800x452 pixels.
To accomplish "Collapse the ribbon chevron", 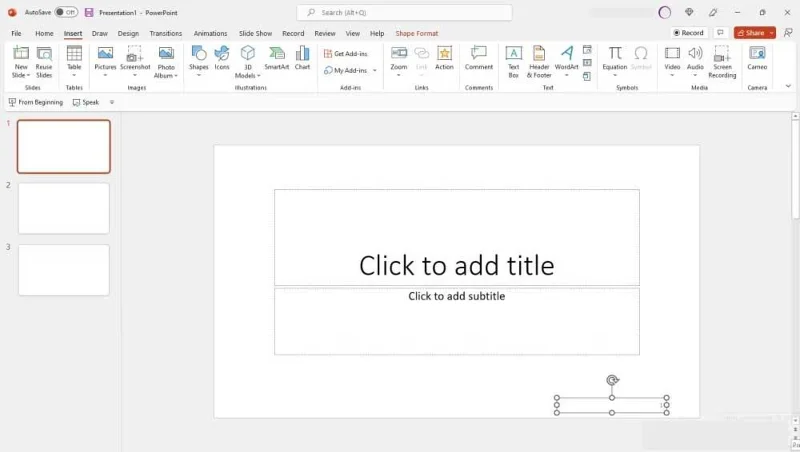I will coord(788,86).
